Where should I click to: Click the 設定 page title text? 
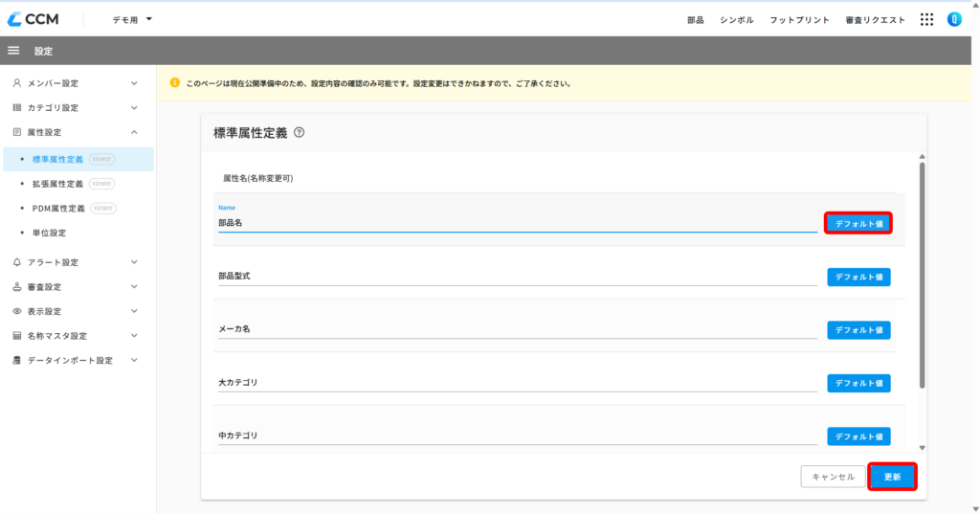[x=43, y=52]
